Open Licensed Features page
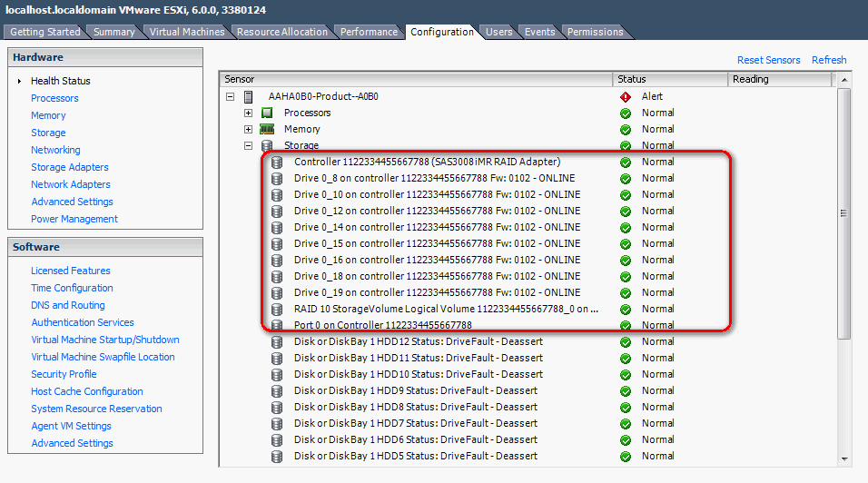 pos(70,271)
